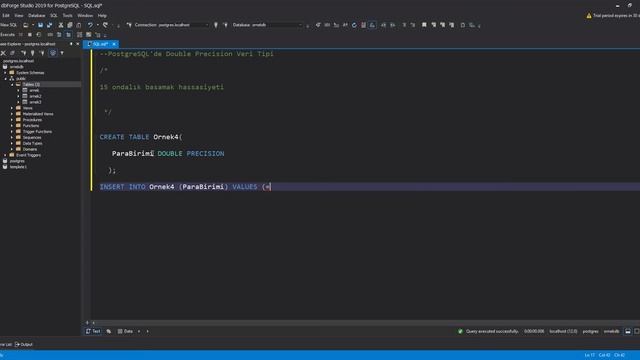Click the DOUBLE PRECISION keyword in editor
Image resolution: width=640 pixels, height=360 pixels.
pyautogui.click(x=191, y=153)
